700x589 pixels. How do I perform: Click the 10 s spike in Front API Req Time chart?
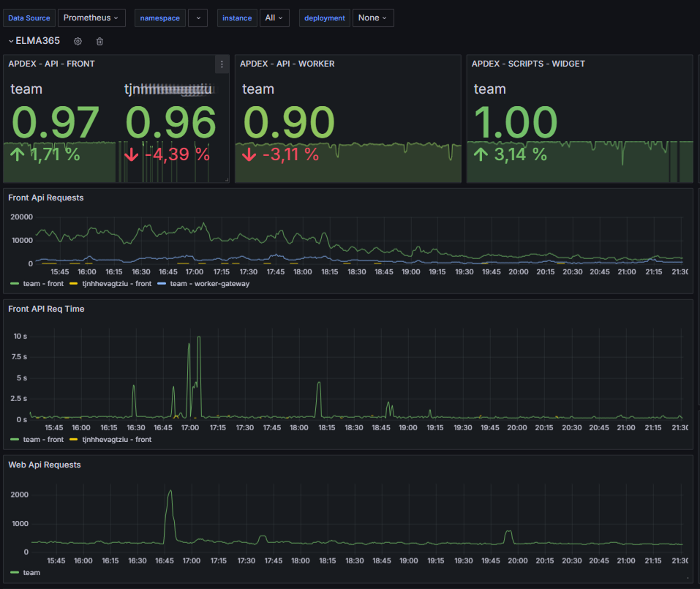[199, 338]
